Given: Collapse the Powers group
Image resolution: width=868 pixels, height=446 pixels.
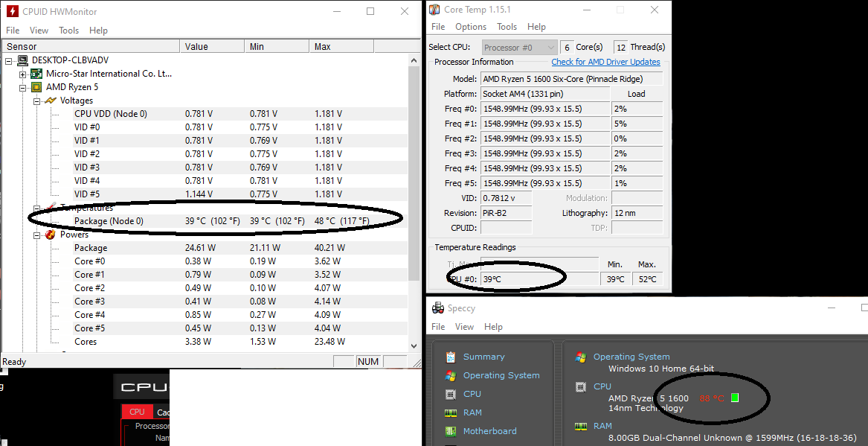Looking at the screenshot, I should point(36,235).
